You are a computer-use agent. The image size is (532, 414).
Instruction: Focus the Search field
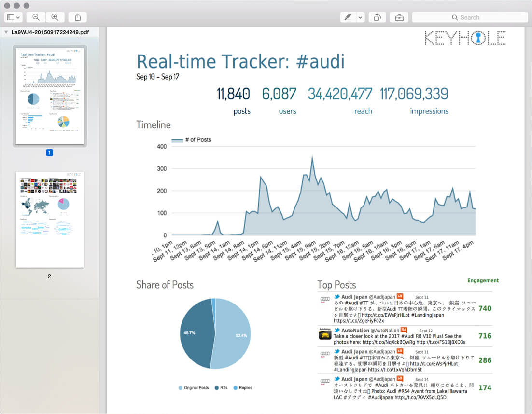tap(470, 17)
